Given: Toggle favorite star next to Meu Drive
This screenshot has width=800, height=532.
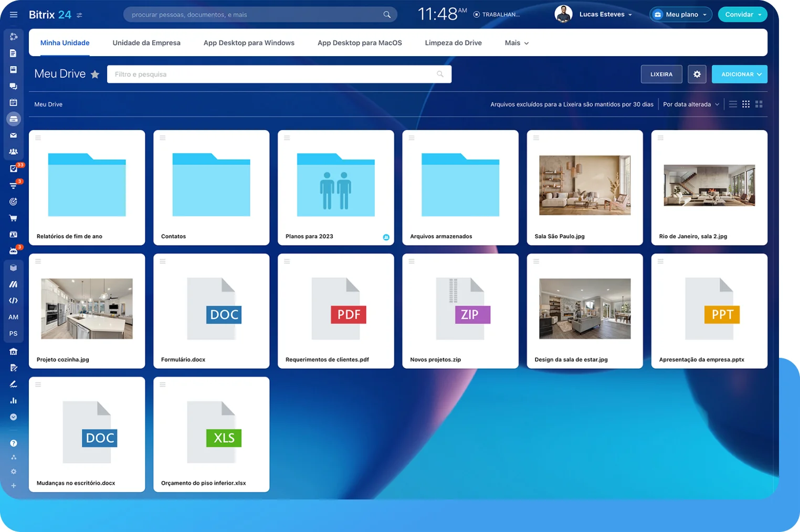Looking at the screenshot, I should click(x=95, y=75).
